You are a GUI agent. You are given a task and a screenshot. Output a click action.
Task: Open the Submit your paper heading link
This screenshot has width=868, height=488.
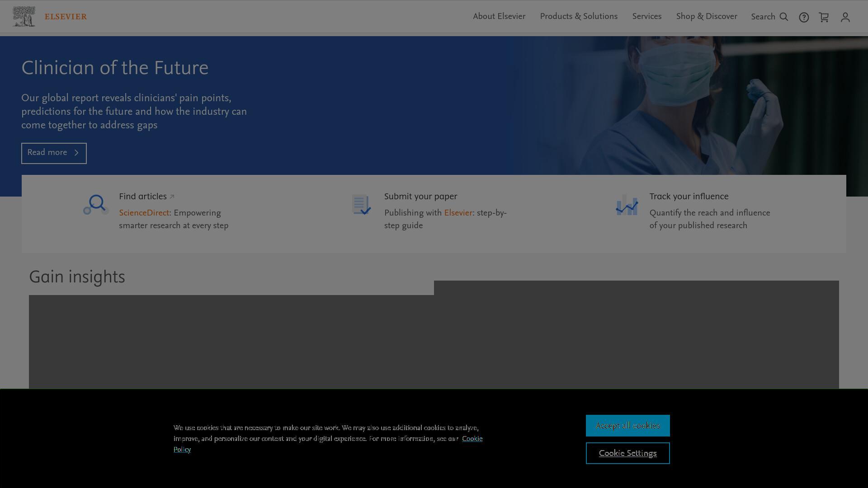pos(420,197)
